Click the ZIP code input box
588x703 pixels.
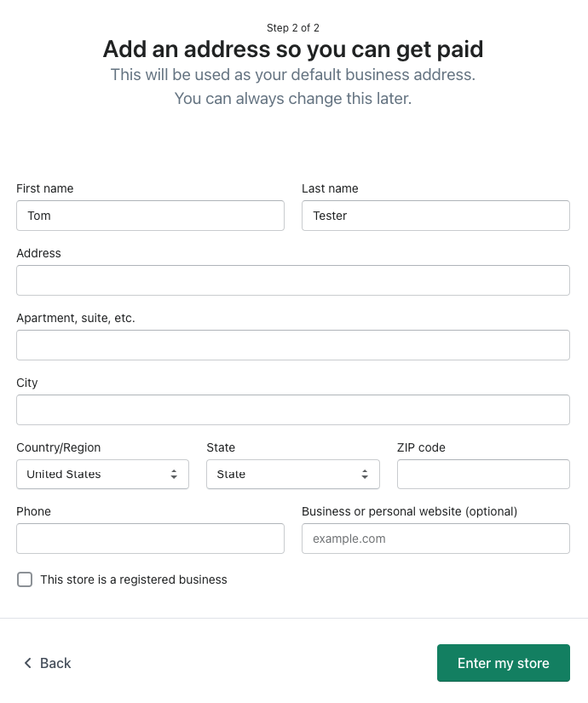click(483, 475)
